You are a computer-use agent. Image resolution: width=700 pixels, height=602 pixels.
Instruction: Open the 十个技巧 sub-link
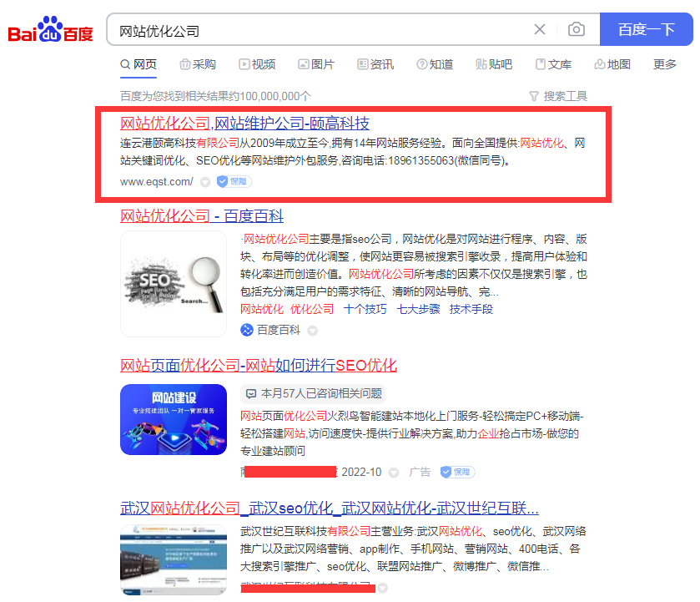pos(365,309)
